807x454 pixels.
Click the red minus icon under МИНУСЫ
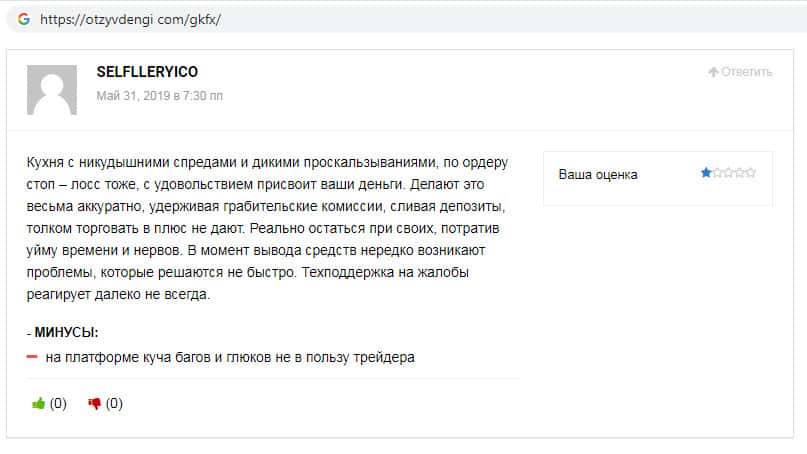[32, 357]
